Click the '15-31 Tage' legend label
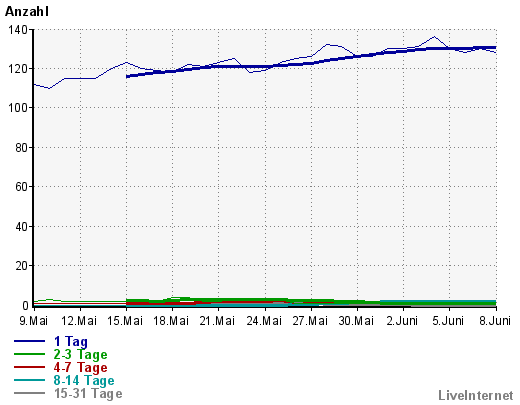520x405 pixels. 88,394
